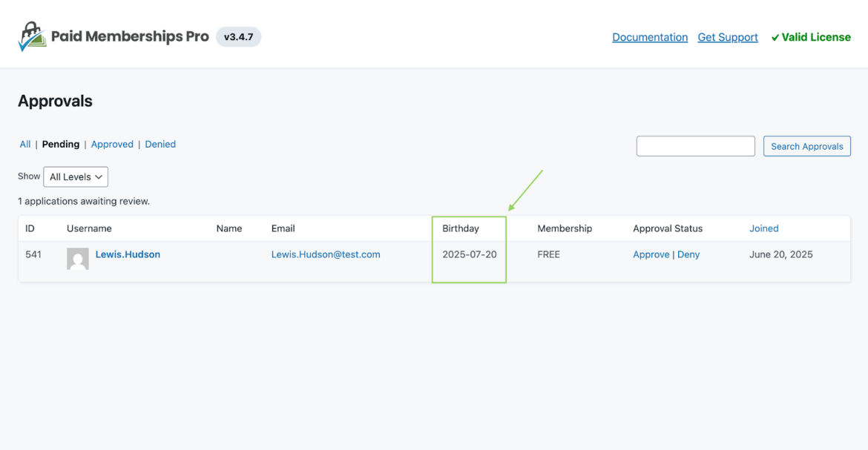The image size is (868, 450).
Task: Click the Username column header
Action: coord(89,228)
